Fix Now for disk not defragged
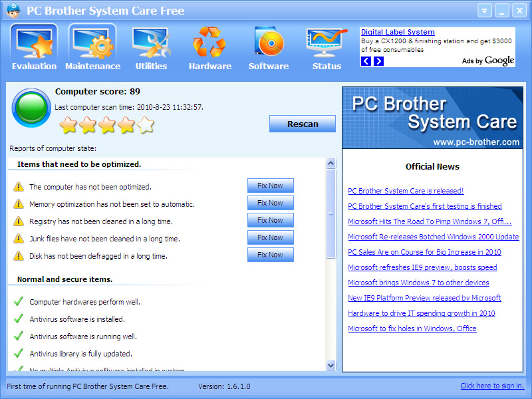The image size is (532, 399). tap(271, 255)
